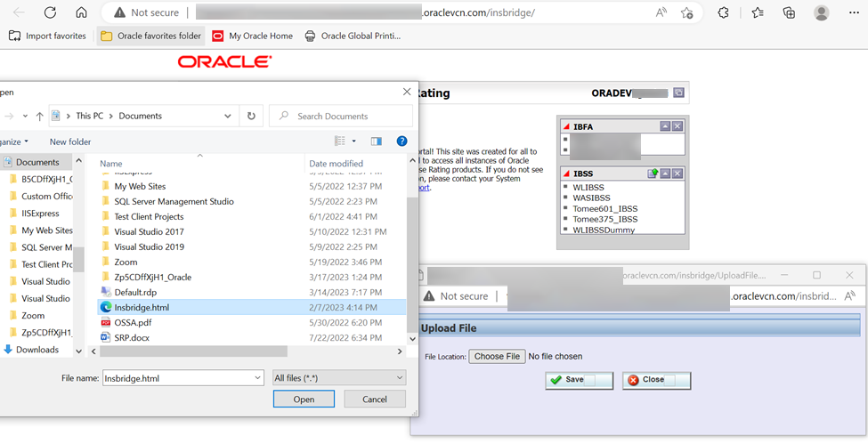Open browser Settings and more menu
The width and height of the screenshot is (868, 444).
pos(854,12)
